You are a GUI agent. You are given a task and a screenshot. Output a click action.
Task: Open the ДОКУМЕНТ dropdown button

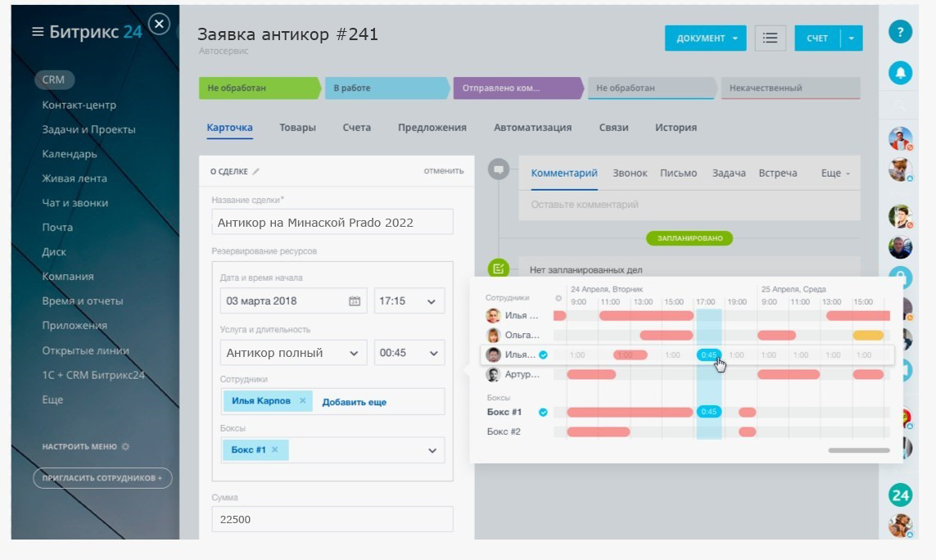click(x=706, y=38)
